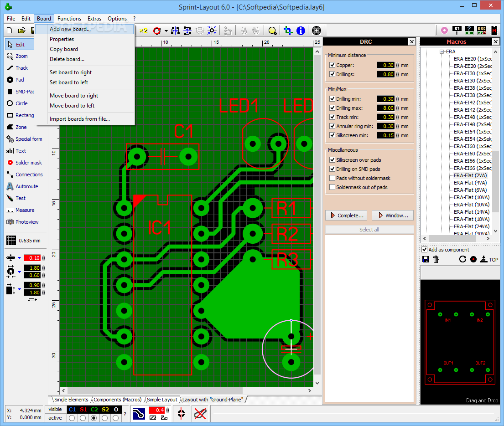504x426 pixels.
Task: Toggle the Copper minimum distance checkbox
Action: point(333,65)
